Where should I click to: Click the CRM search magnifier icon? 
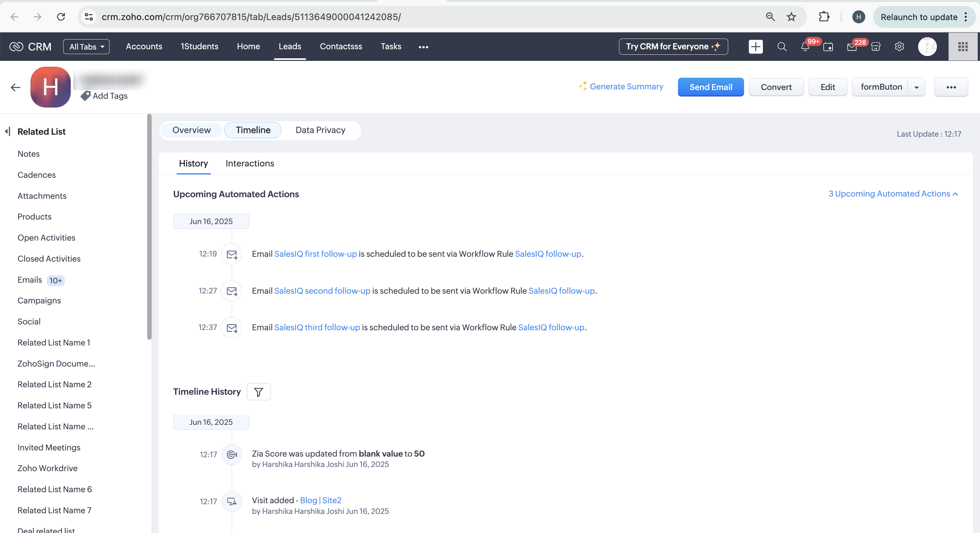pyautogui.click(x=781, y=47)
